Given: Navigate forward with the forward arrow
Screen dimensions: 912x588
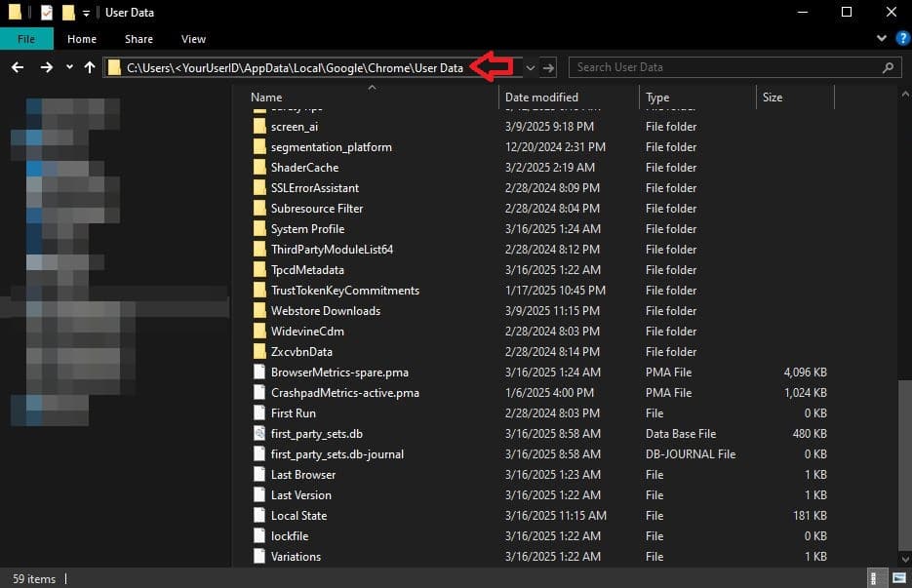Looking at the screenshot, I should click(x=45, y=67).
